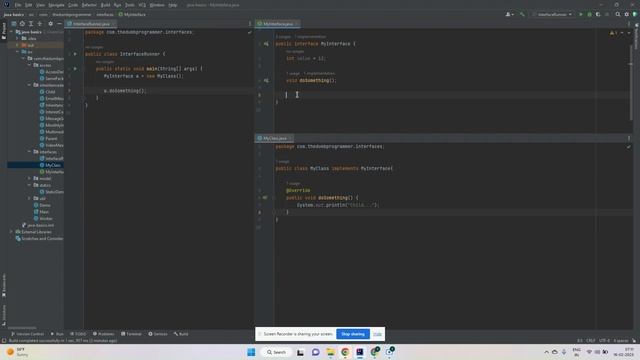Viewport: 640px width, 360px height.
Task: Click Collapse All icon in Project panel
Action: tap(40, 24)
